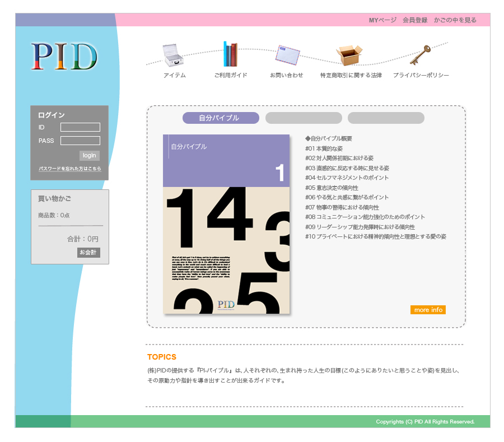Go to 会員登録 registration link
The image size is (504, 442).
coord(415,20)
